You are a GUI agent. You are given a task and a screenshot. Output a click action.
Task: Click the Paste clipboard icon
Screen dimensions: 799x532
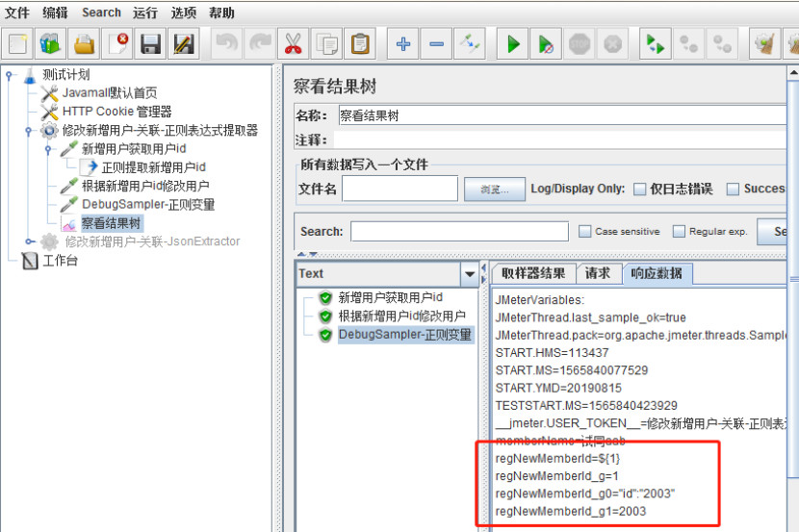tap(360, 44)
